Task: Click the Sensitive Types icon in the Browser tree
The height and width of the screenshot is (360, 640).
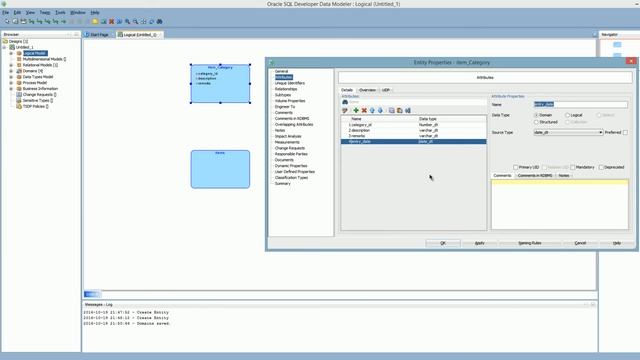Action: coord(19,100)
